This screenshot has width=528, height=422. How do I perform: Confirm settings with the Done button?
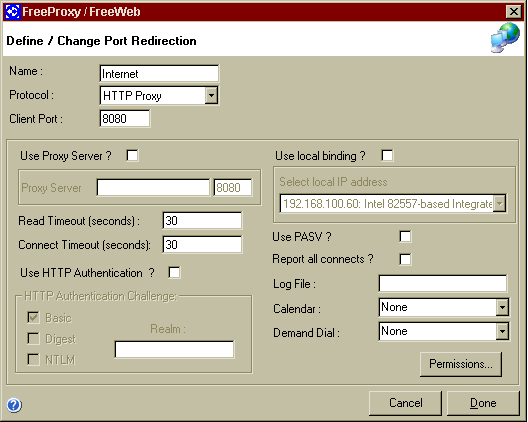pyautogui.click(x=483, y=403)
